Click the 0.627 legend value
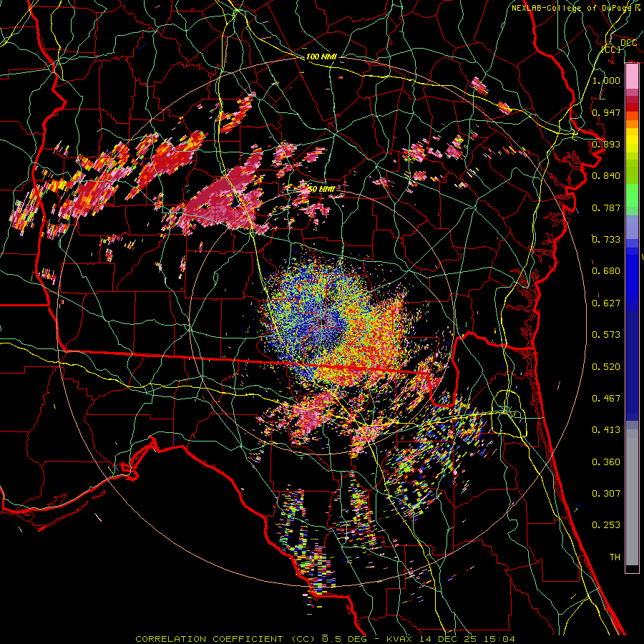 pos(606,303)
